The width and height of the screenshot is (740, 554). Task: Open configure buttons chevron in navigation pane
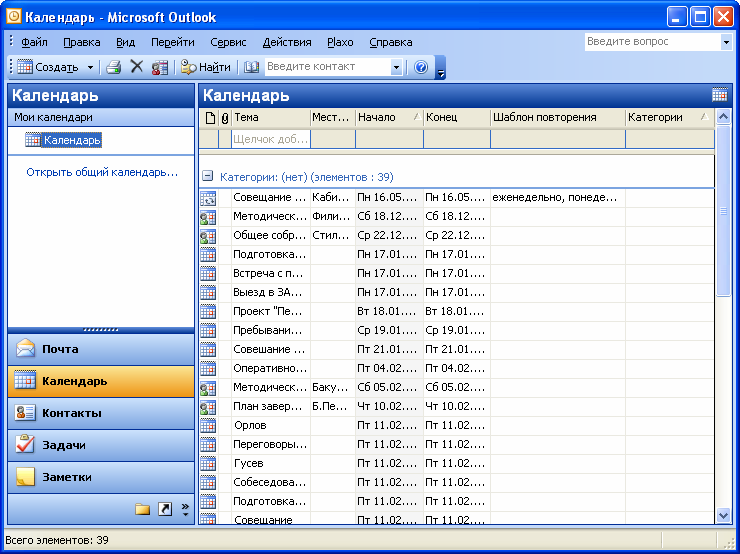pos(185,510)
